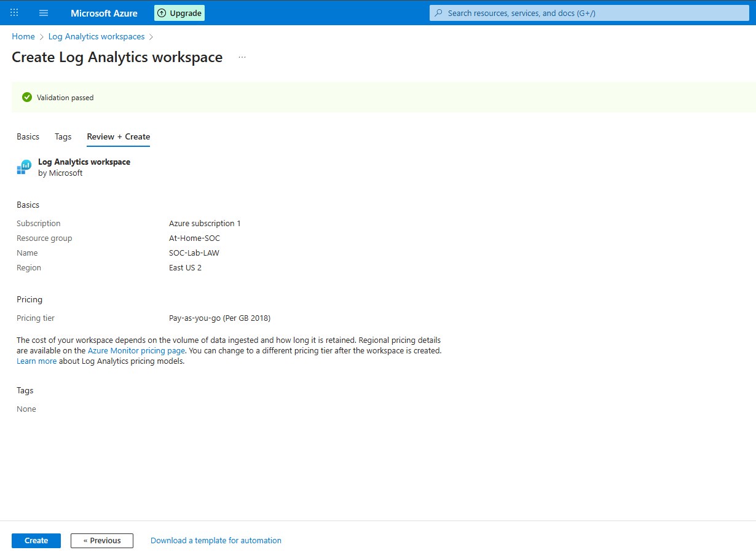Click the Pricing section heading

coord(30,299)
